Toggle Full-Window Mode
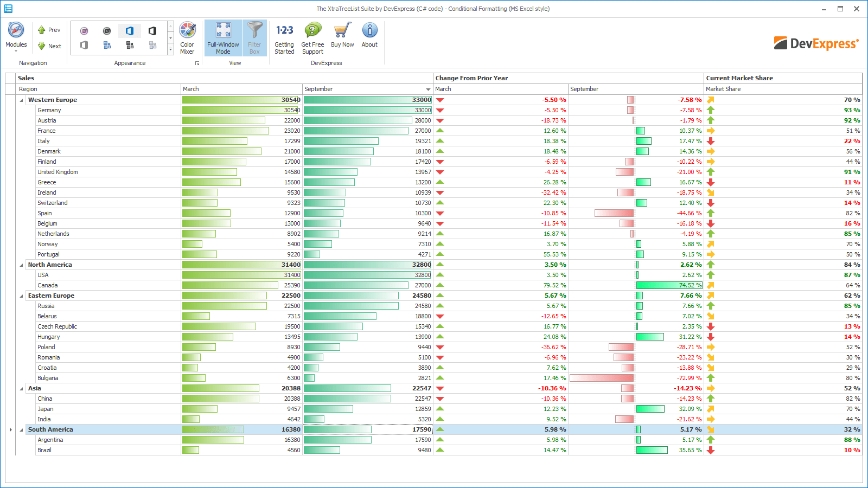Viewport: 868px width, 488px height. coord(223,38)
